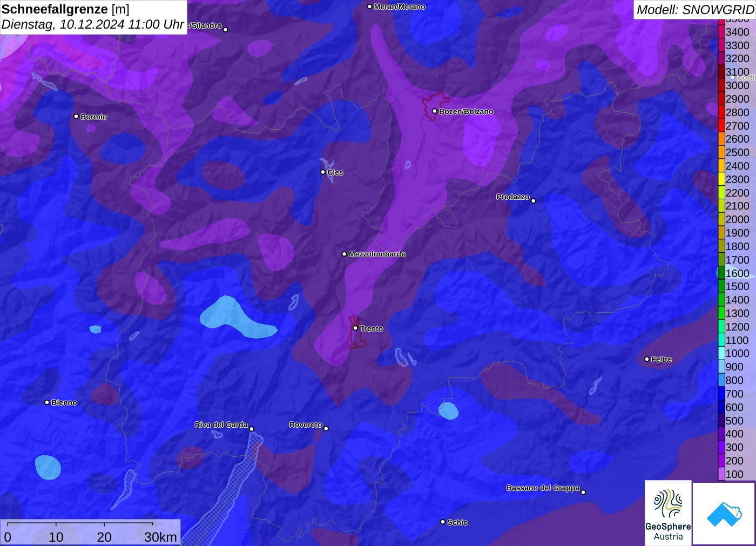Click the Silandro marker dot
Viewport: 756px width, 546px height.
pyautogui.click(x=226, y=30)
